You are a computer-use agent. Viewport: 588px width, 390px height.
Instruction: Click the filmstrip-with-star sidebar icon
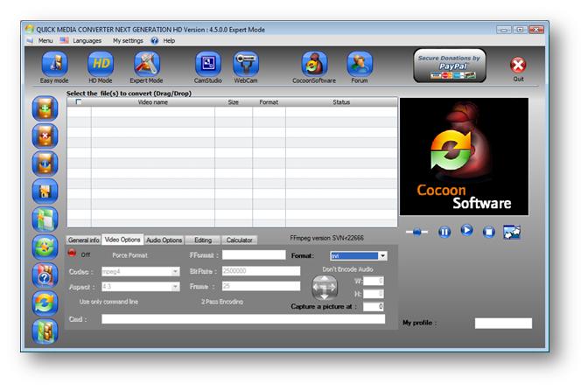pyautogui.click(x=45, y=192)
